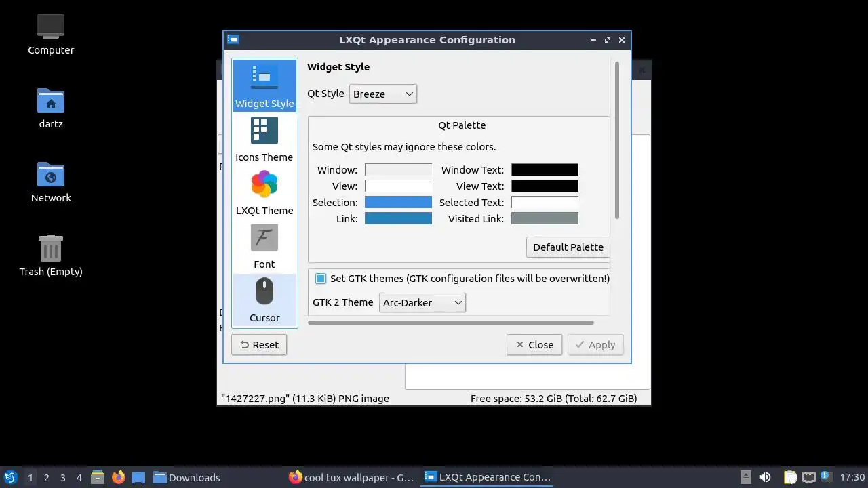Viewport: 868px width, 488px height.
Task: Open the dartz home folder icon
Action: click(x=51, y=108)
